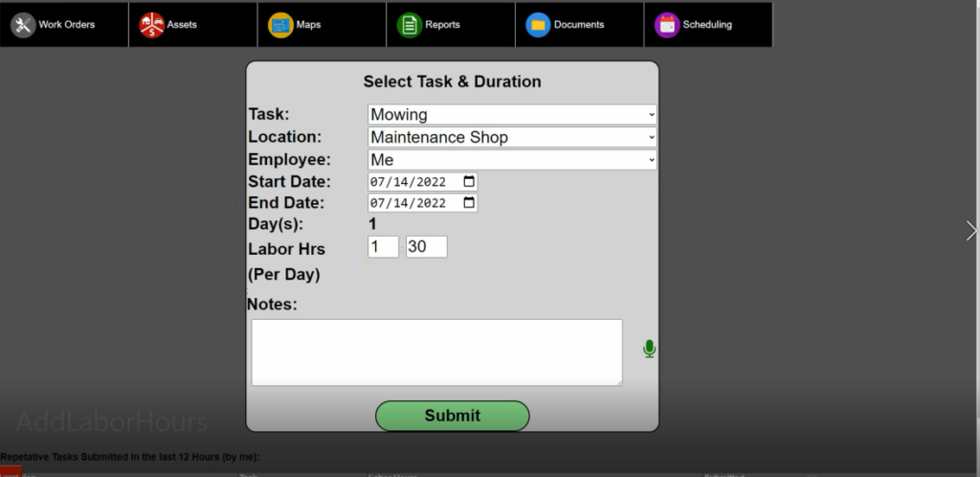
Task: Open the Work Orders menu item
Action: (66, 25)
